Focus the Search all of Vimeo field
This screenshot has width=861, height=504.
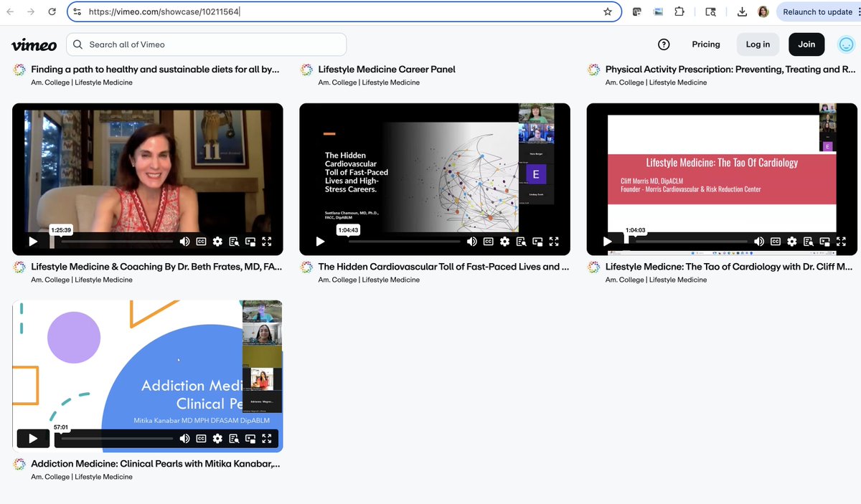click(207, 44)
